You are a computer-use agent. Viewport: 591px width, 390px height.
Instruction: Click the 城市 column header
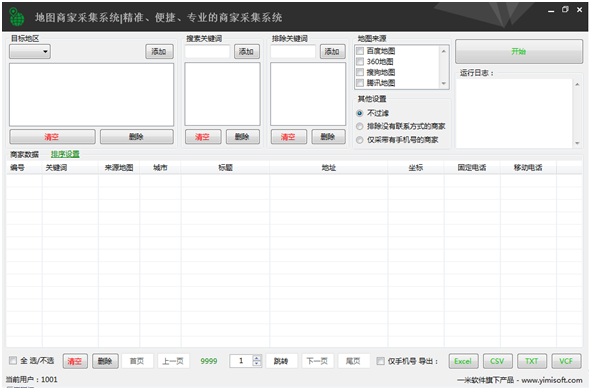pyautogui.click(x=160, y=168)
